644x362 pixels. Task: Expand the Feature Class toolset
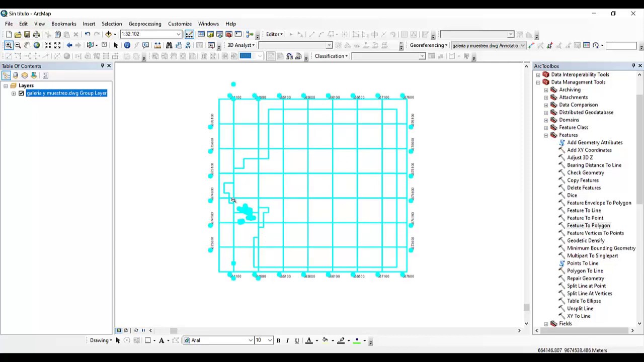[546, 128]
